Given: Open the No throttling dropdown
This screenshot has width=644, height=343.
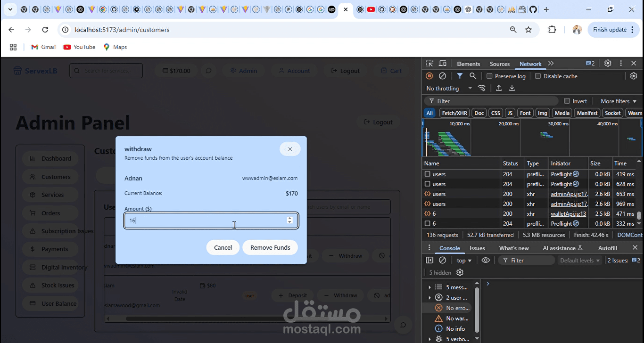Looking at the screenshot, I should point(449,88).
